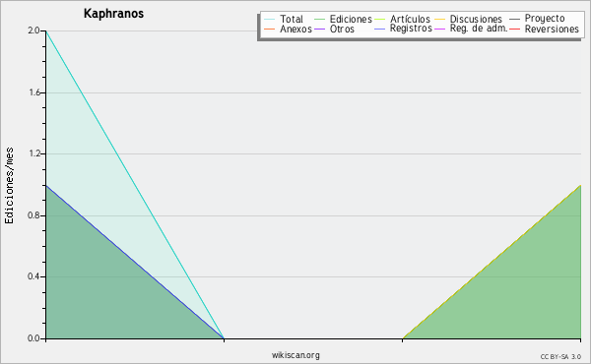The image size is (591, 364).
Task: Click the Artículos legend label
Action: 410,20
